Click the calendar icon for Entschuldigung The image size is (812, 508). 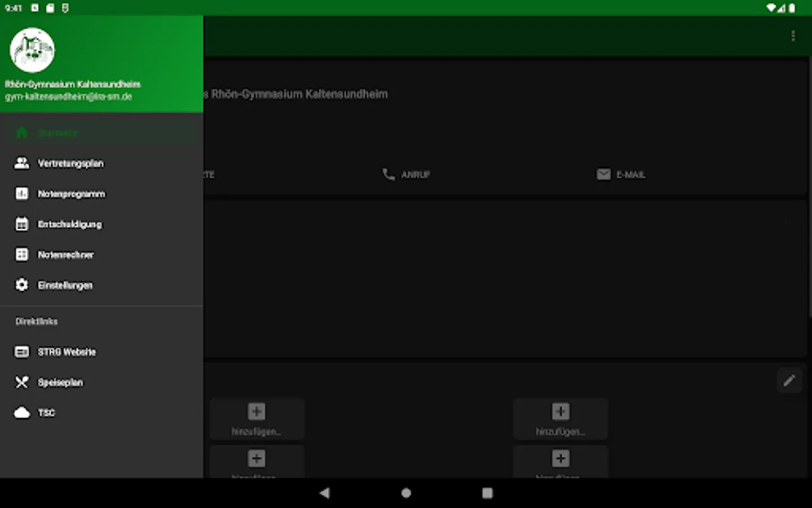click(x=22, y=224)
